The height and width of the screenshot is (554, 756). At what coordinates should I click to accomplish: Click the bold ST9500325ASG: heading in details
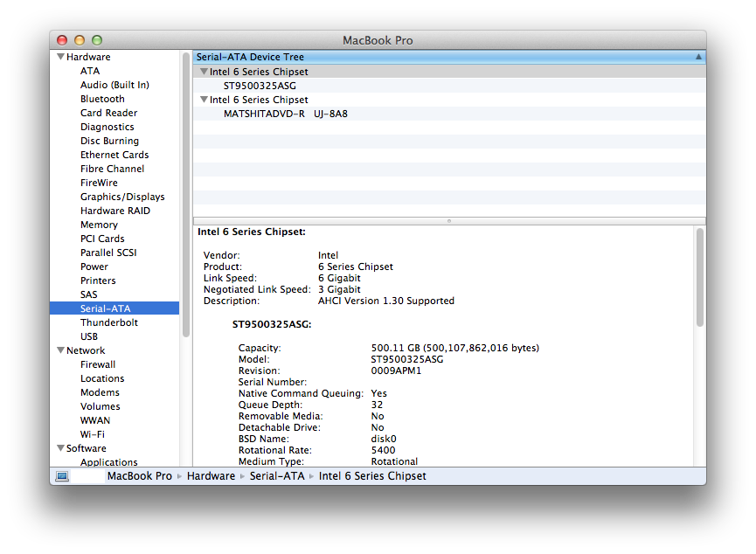click(x=272, y=324)
